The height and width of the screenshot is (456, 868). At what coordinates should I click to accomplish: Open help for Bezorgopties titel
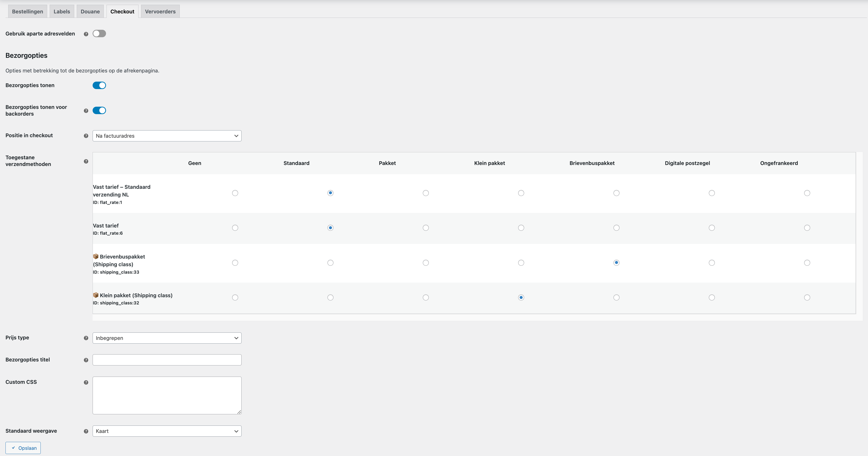coord(86,360)
